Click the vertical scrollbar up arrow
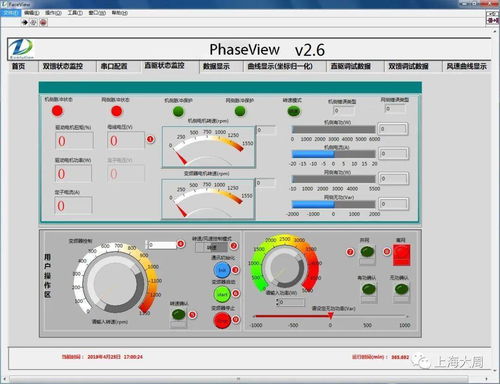The width and height of the screenshot is (500, 384). point(495,31)
